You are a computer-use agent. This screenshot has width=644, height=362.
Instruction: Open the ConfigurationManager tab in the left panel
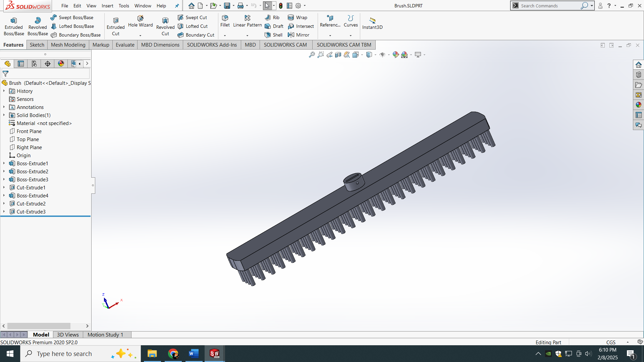point(34,64)
